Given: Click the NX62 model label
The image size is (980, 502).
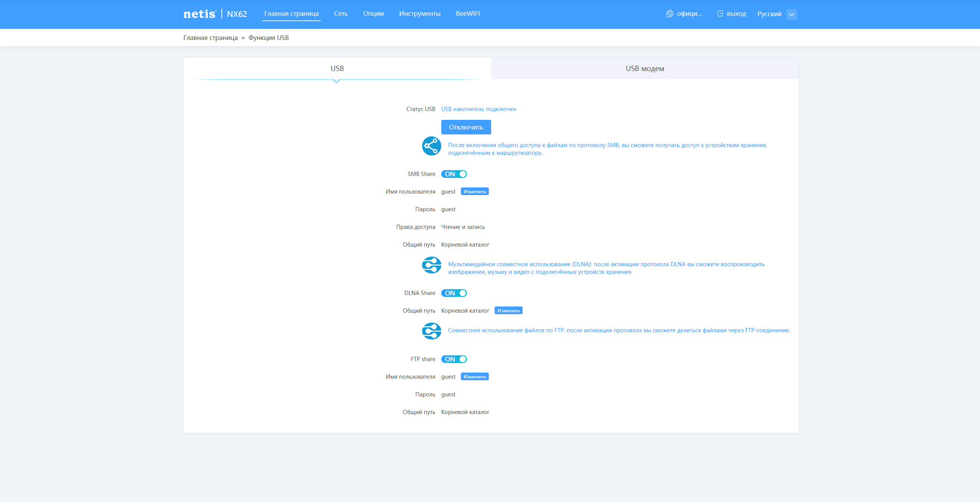Looking at the screenshot, I should click(x=237, y=14).
